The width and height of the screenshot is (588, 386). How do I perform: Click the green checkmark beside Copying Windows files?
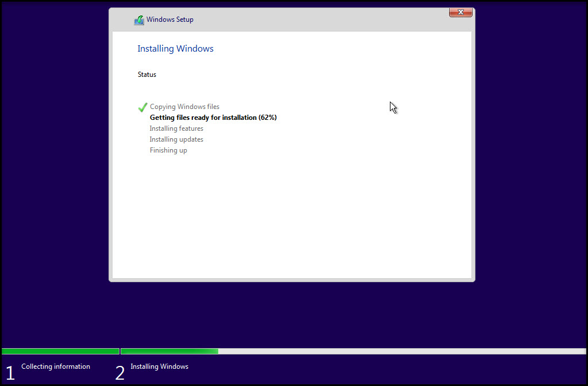(x=142, y=107)
